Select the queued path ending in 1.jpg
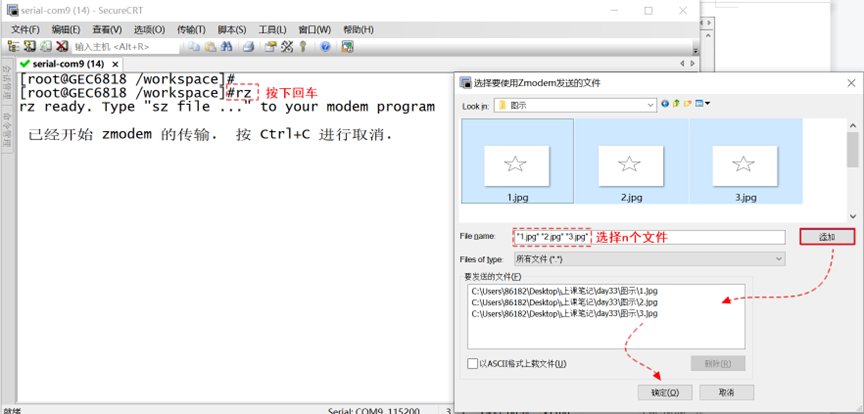Viewport: 864px width, 414px height. click(565, 291)
